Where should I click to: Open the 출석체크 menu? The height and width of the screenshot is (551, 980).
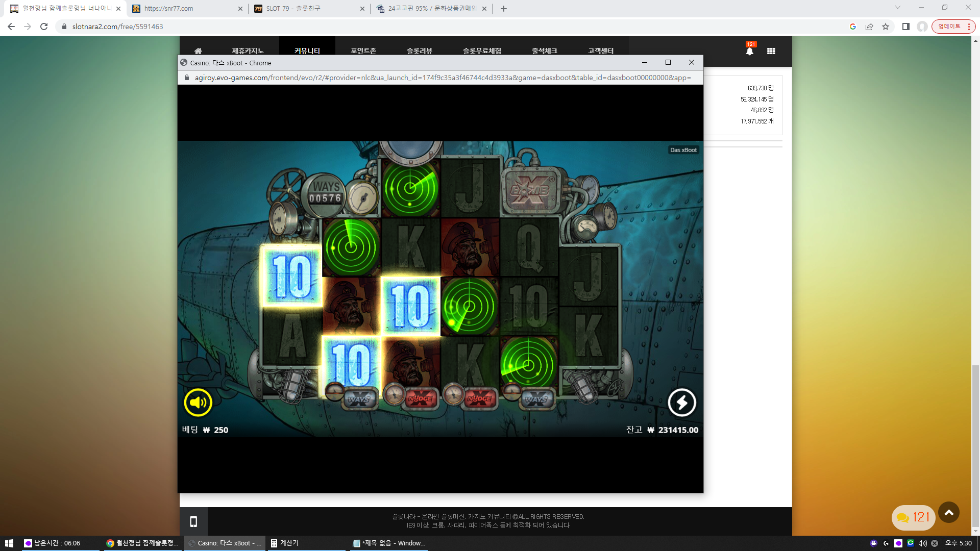[545, 51]
